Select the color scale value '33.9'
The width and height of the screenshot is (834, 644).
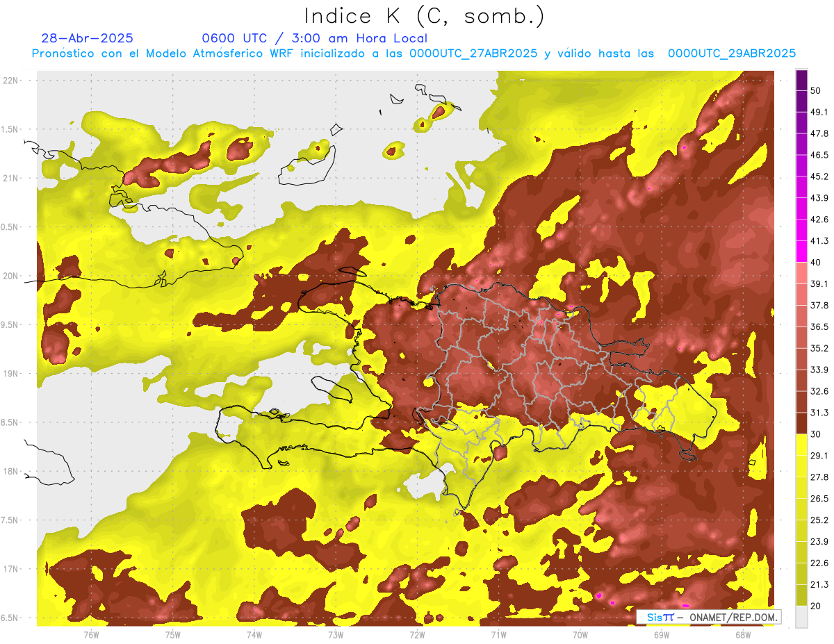[x=819, y=370]
